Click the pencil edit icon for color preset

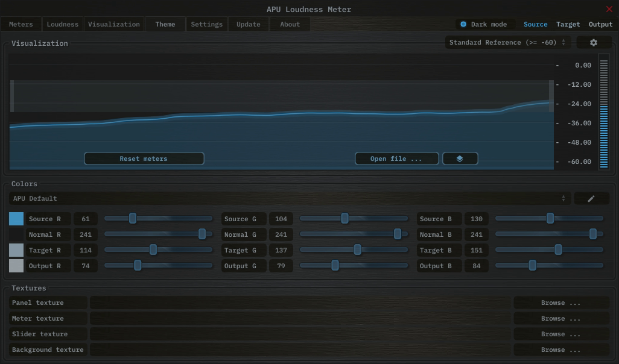(x=591, y=198)
